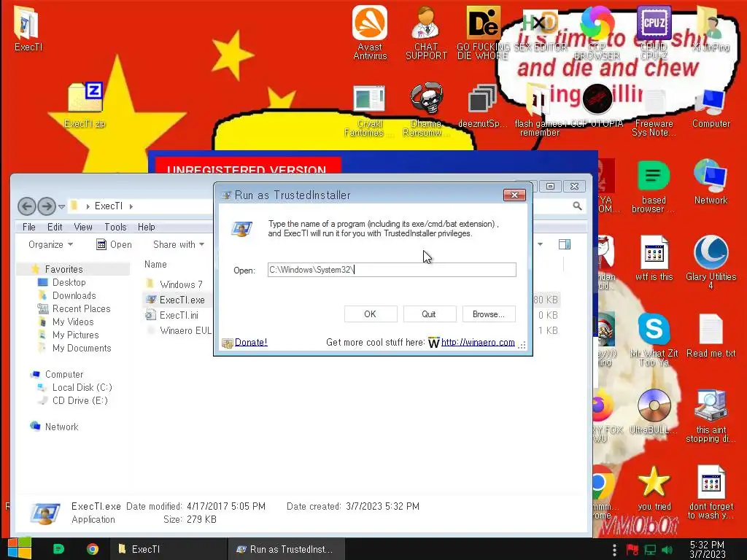The width and height of the screenshot is (747, 560).
Task: Open the green browser icon on taskbar
Action: (x=58, y=549)
